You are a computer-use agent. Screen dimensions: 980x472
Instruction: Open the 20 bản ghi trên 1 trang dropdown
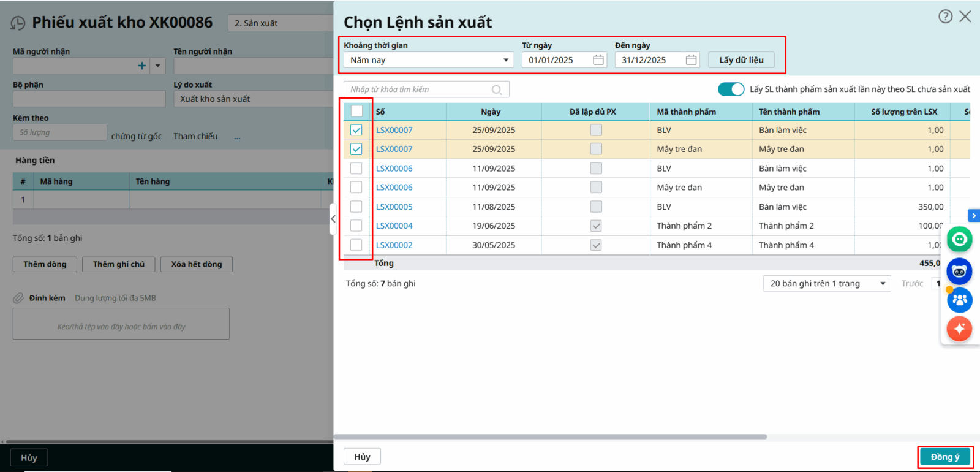826,284
